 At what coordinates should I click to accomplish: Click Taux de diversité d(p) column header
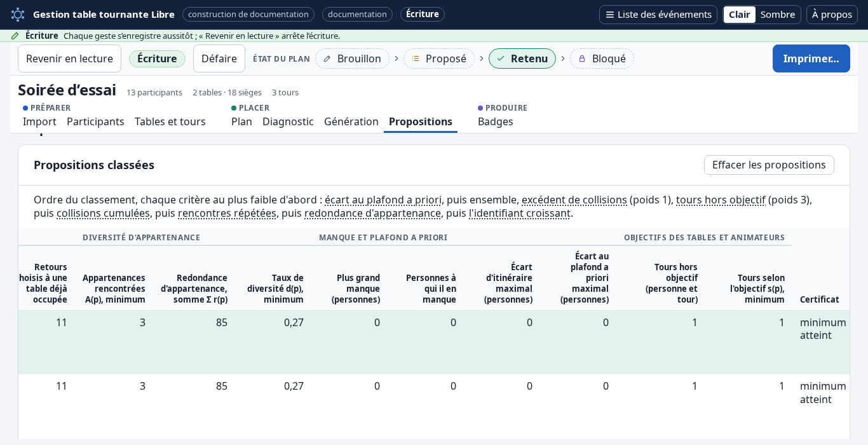pyautogui.click(x=275, y=289)
